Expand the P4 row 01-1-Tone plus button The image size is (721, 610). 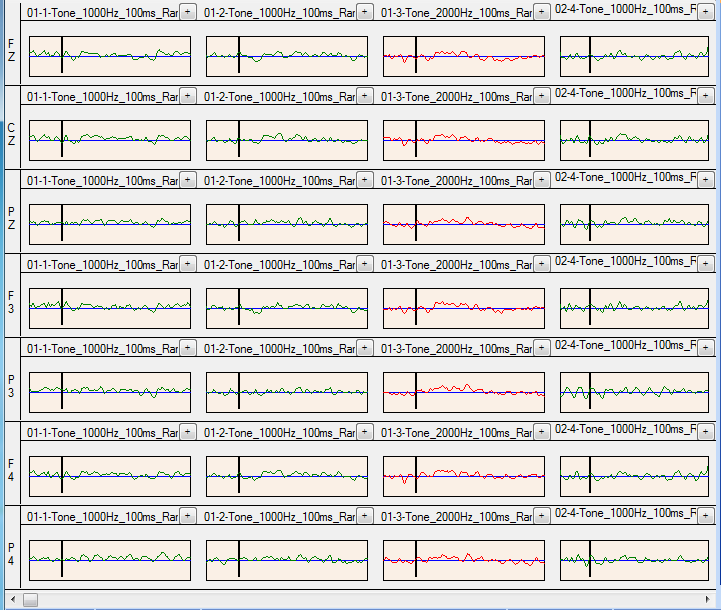188,516
